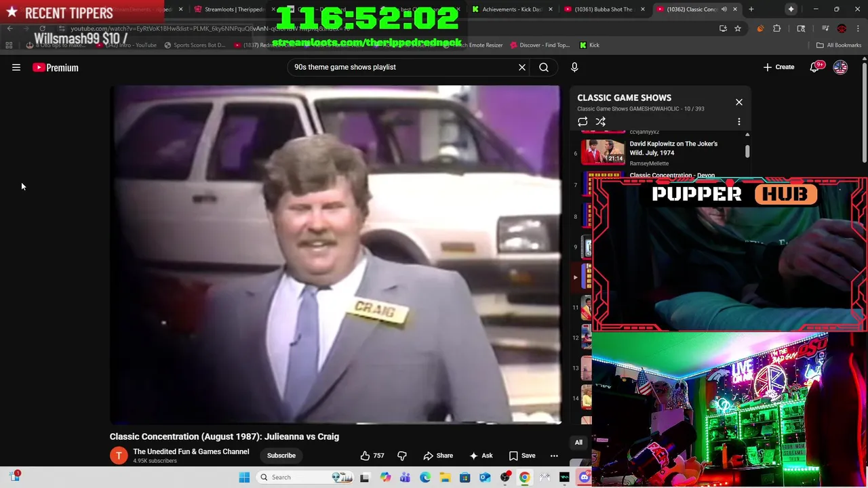The height and width of the screenshot is (488, 868).
Task: Share the Classic Concentration video
Action: tap(438, 455)
